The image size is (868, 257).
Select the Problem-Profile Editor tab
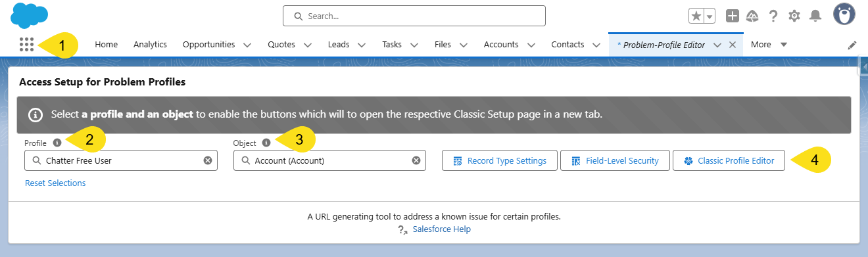coord(661,45)
